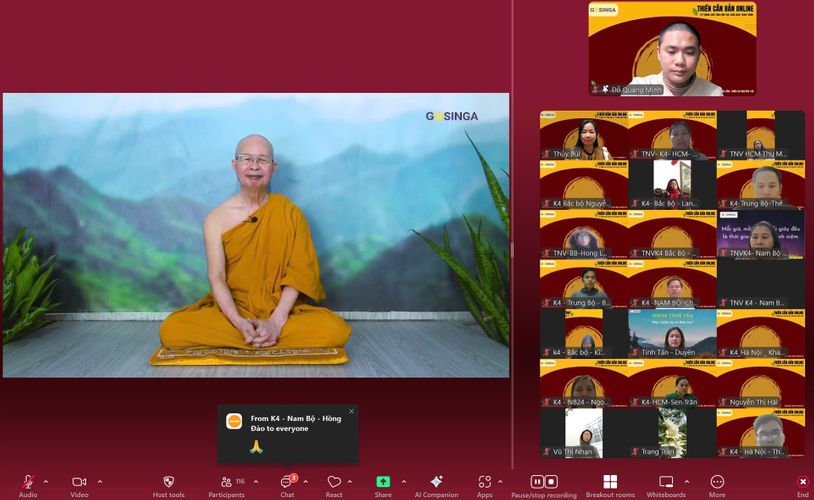This screenshot has width=814, height=500.
Task: Select Đỗ Quang Minh's video thumbnail
Action: click(x=671, y=49)
